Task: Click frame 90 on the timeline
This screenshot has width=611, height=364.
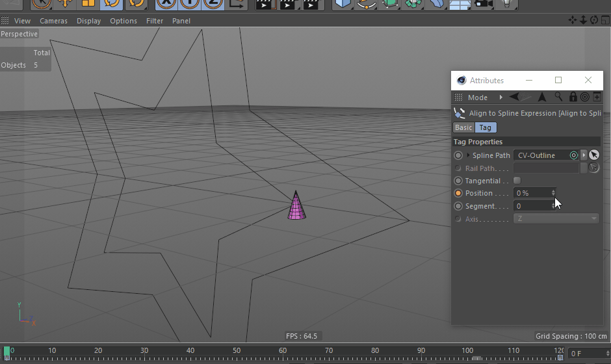Action: [421, 351]
